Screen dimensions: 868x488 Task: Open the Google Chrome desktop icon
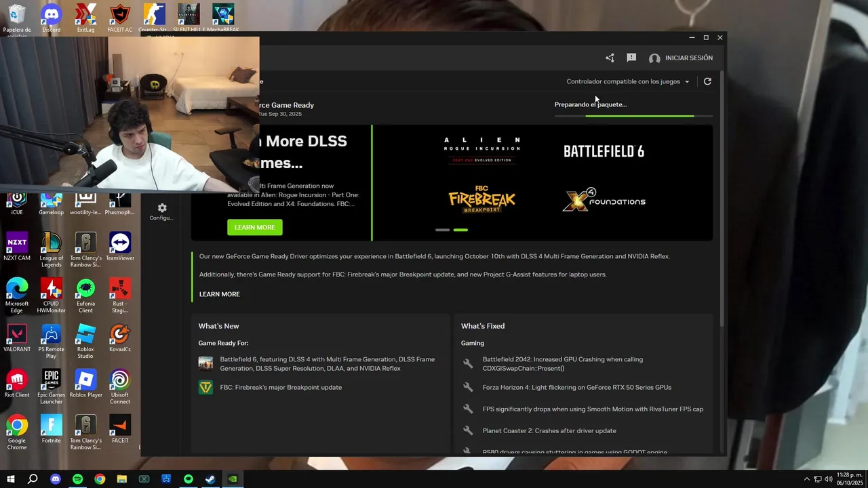click(x=17, y=432)
